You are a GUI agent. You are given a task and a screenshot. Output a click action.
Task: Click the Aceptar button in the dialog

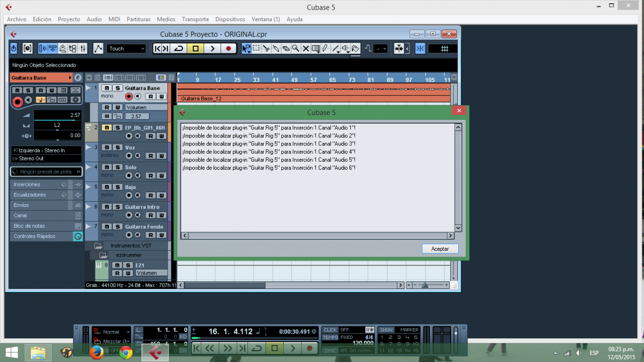click(x=440, y=249)
